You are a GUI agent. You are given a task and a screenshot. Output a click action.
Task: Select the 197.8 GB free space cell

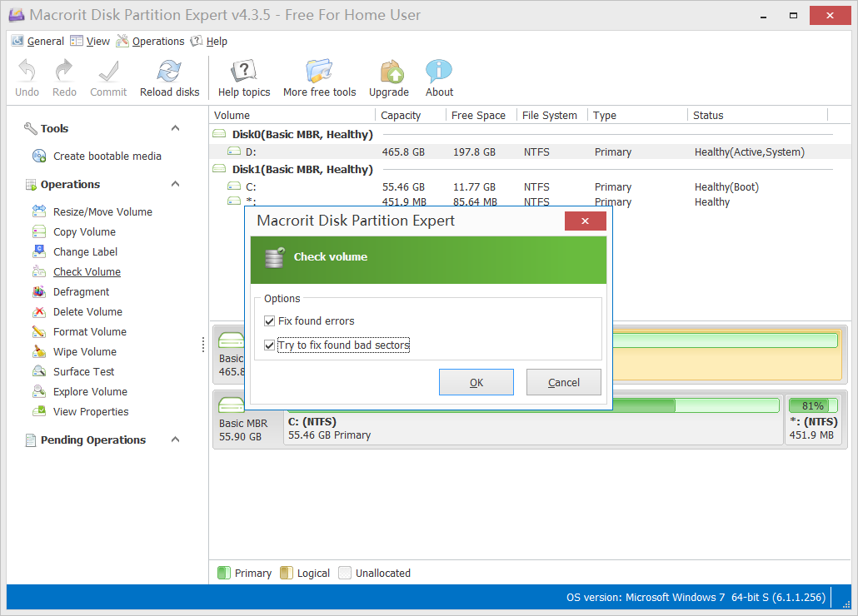click(x=475, y=152)
